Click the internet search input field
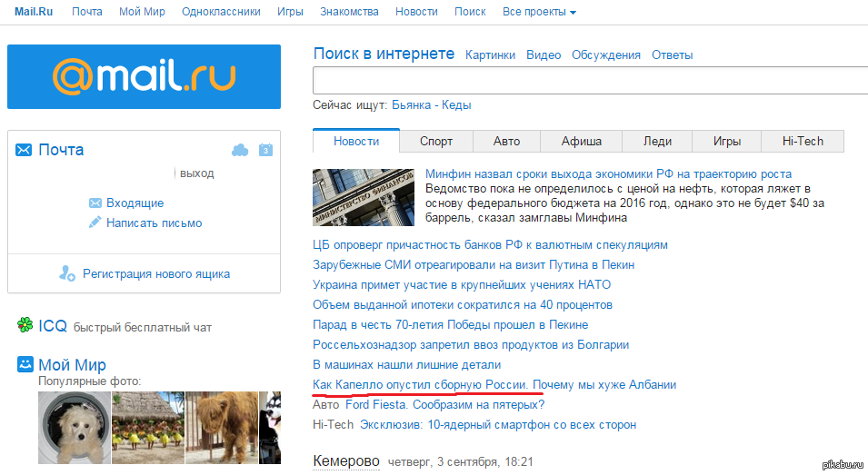Image resolution: width=868 pixels, height=475 pixels. (590, 81)
